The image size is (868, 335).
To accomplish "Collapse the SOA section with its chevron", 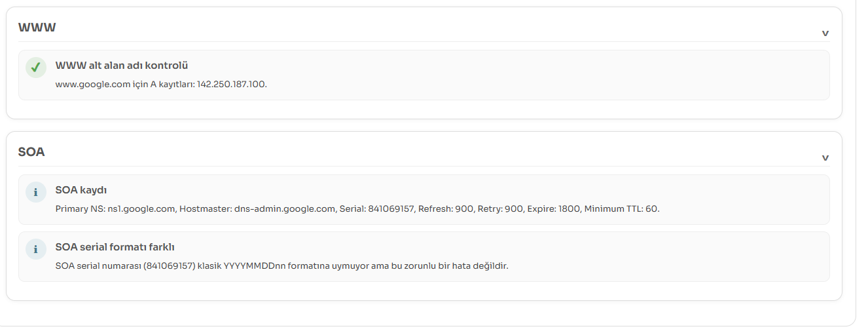I will click(825, 158).
